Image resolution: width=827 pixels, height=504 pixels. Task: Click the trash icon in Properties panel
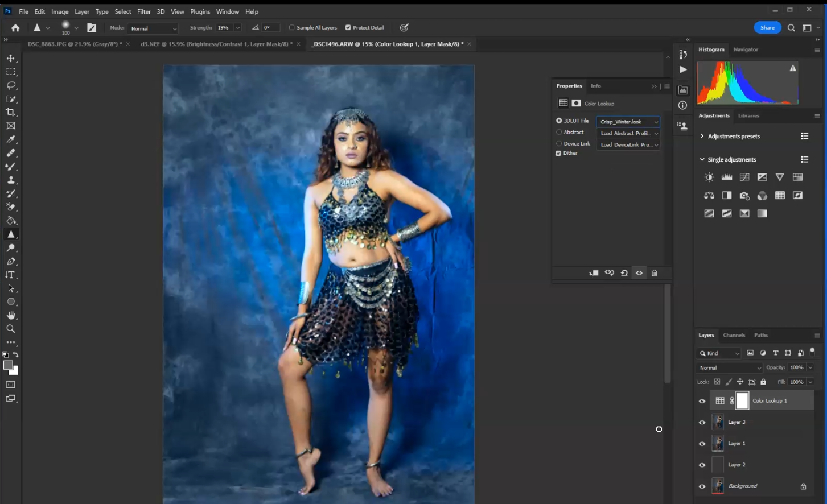click(x=654, y=273)
